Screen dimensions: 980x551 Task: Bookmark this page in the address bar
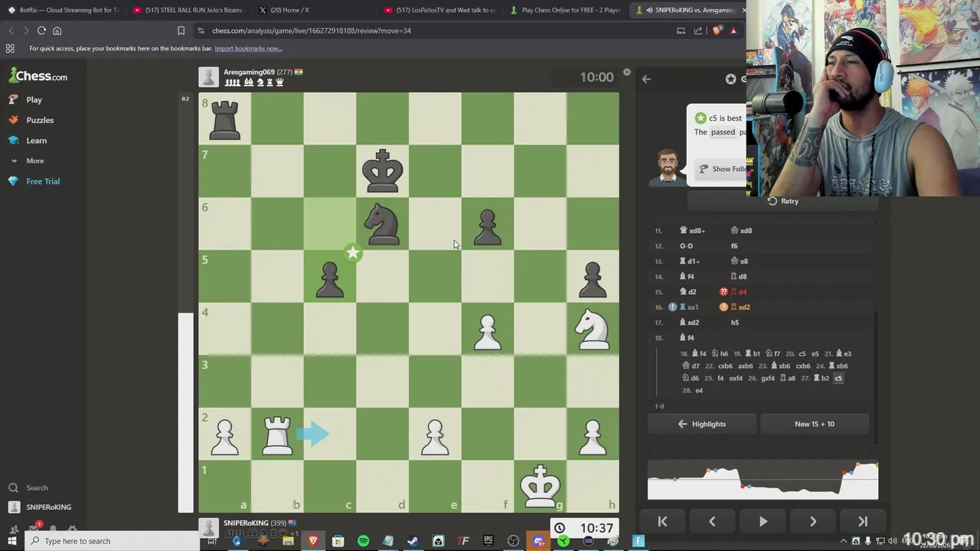(181, 31)
